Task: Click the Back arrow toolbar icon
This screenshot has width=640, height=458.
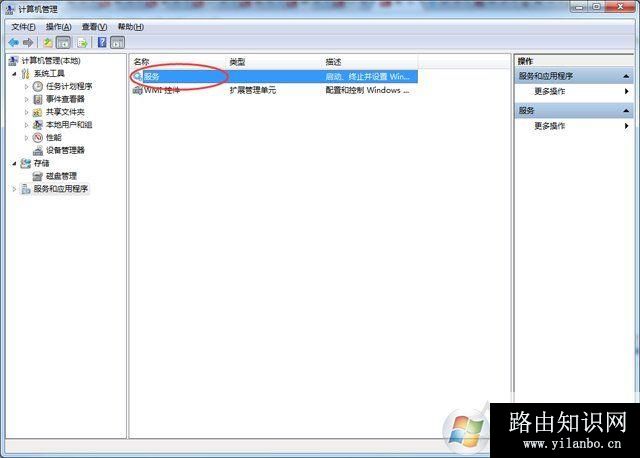Action: 13,42
